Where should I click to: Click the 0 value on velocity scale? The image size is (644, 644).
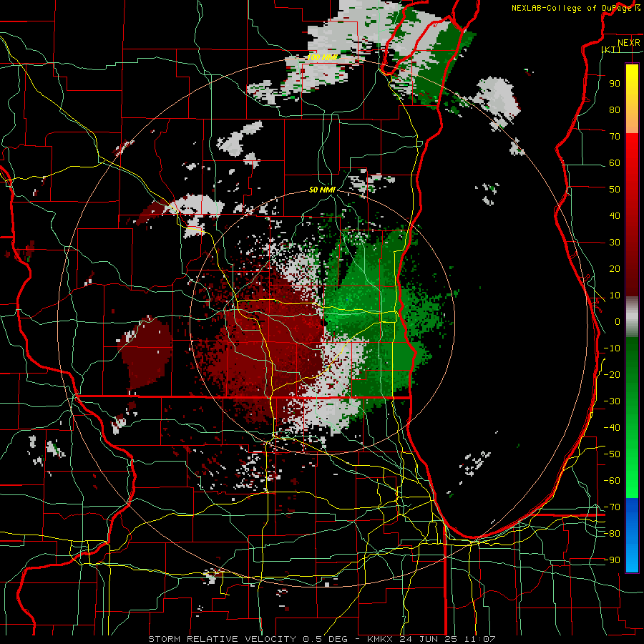(618, 321)
